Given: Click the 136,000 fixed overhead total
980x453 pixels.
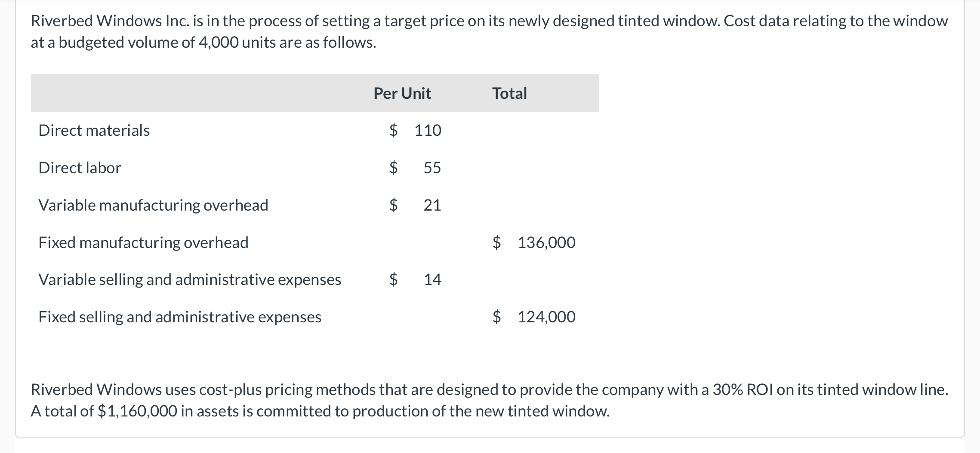Looking at the screenshot, I should tap(546, 242).
